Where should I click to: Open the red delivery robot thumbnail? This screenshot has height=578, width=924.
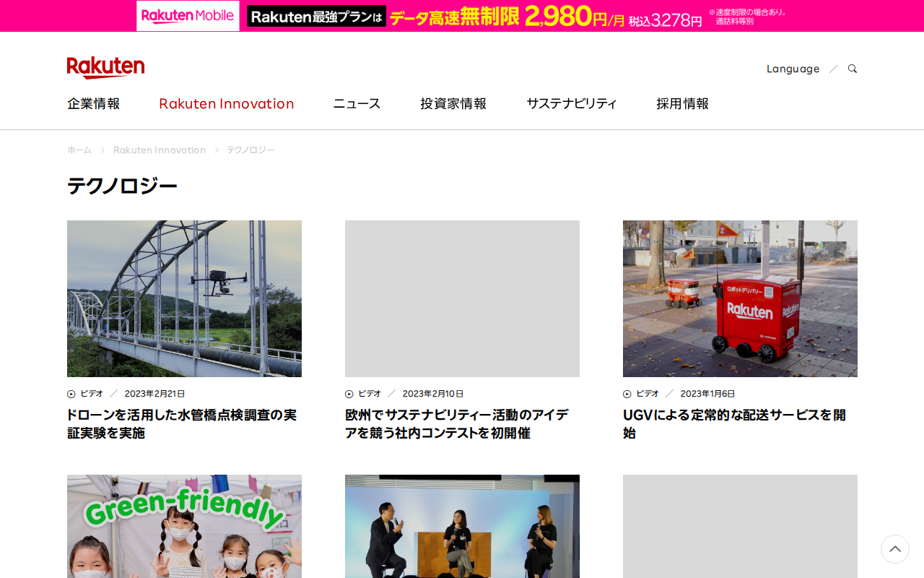click(740, 298)
